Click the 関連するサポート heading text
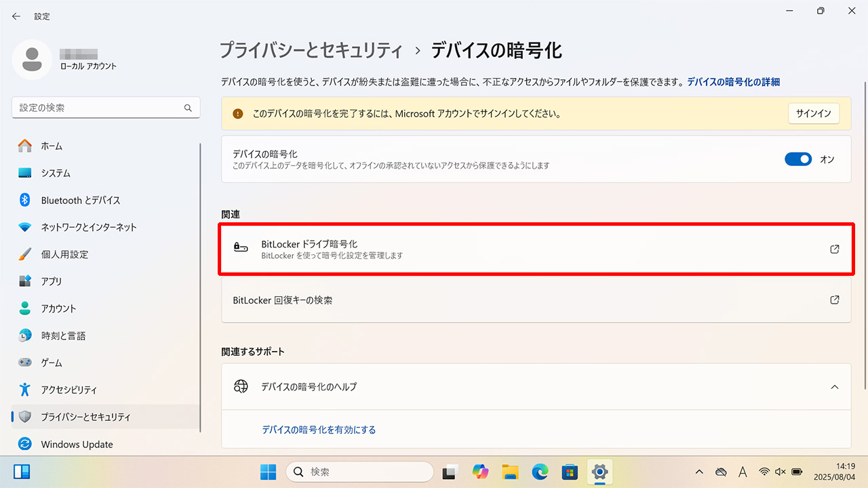The width and height of the screenshot is (868, 488). [253, 352]
